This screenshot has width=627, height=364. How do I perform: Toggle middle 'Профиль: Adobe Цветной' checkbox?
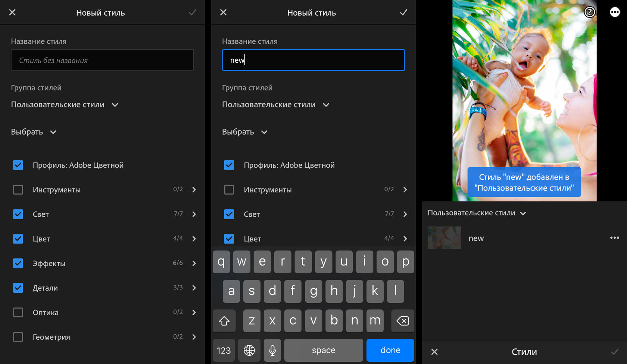[x=229, y=165]
